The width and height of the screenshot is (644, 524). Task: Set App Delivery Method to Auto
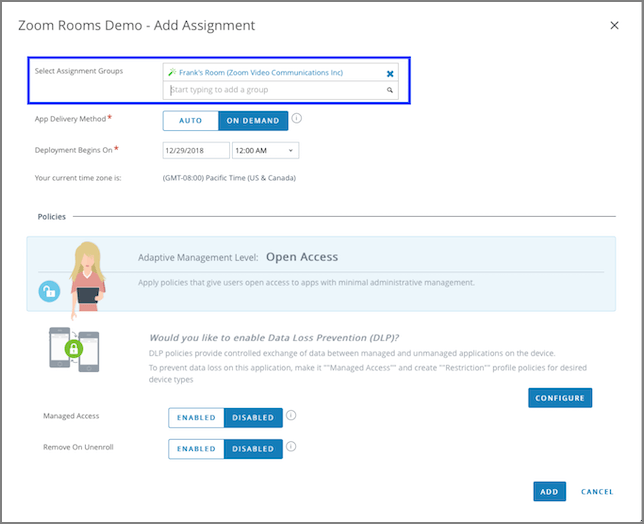click(x=190, y=121)
